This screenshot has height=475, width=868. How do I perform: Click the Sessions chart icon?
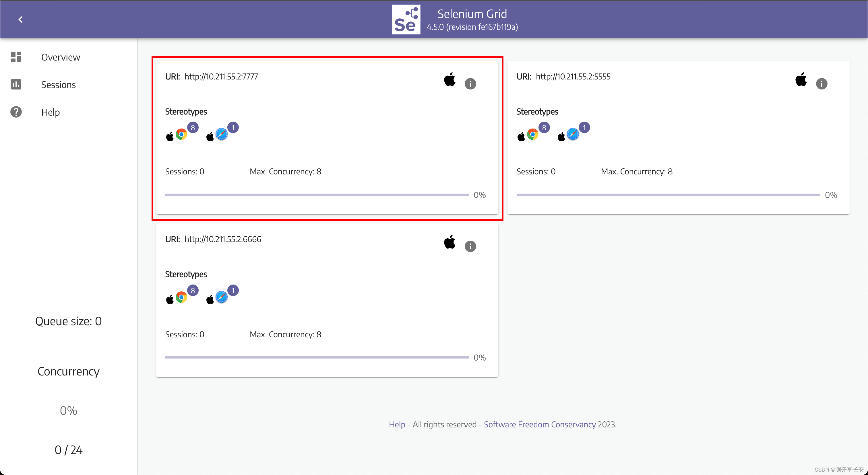16,84
